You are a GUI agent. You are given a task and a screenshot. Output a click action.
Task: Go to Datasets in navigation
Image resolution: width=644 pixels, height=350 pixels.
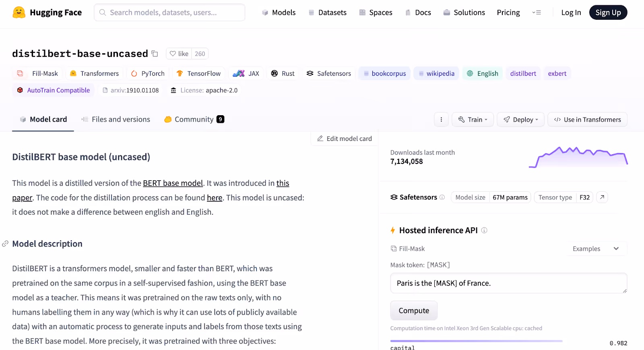pos(327,12)
